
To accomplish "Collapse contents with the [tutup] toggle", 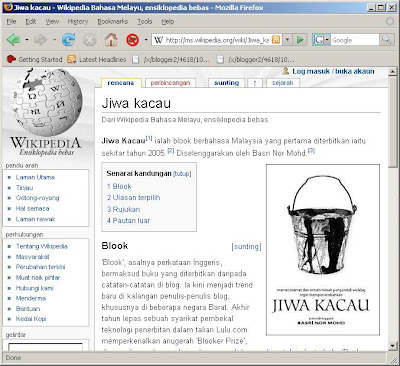I will [x=182, y=174].
